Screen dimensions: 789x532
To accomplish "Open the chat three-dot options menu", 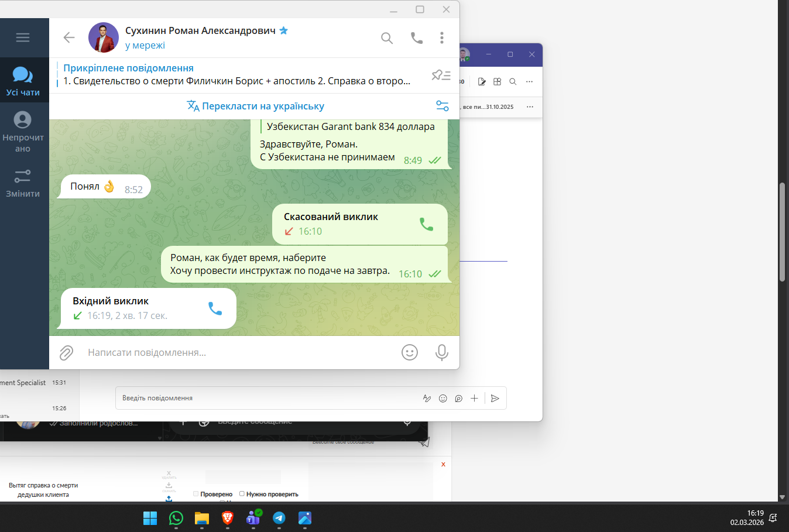I will pyautogui.click(x=442, y=38).
